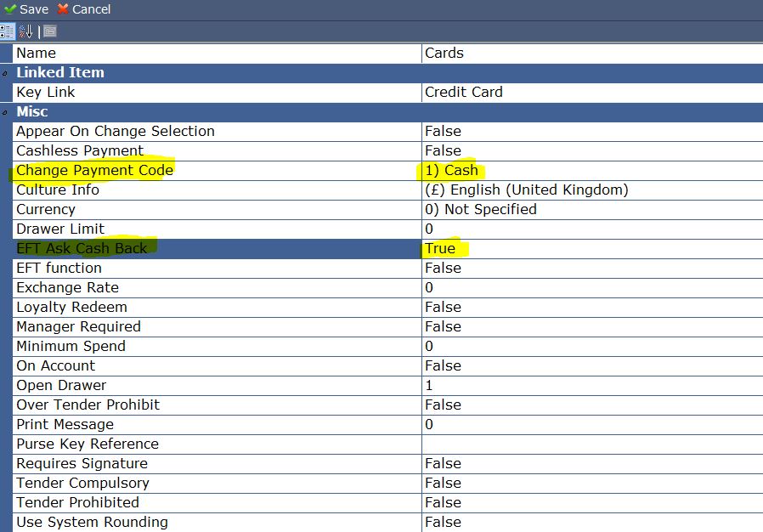
Task: Click the Save button label
Action: [34, 9]
